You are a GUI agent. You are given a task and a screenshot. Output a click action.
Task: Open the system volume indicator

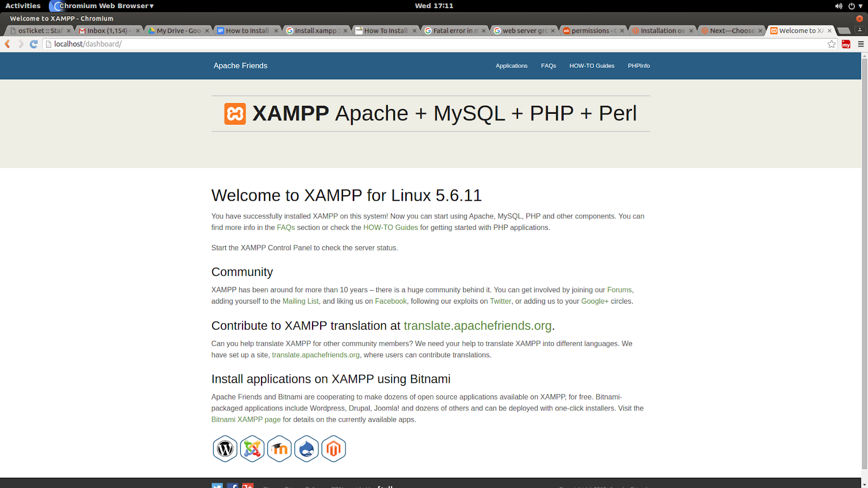pyautogui.click(x=839, y=6)
